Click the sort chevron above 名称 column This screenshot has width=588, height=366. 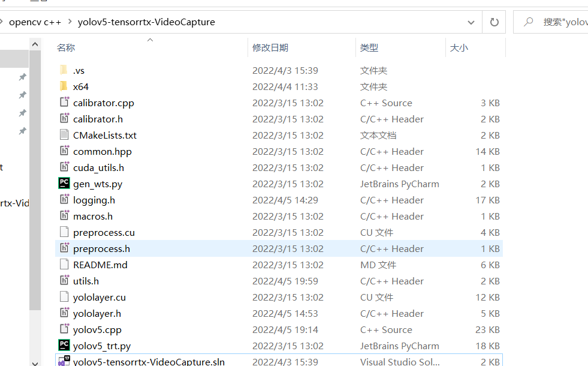150,40
